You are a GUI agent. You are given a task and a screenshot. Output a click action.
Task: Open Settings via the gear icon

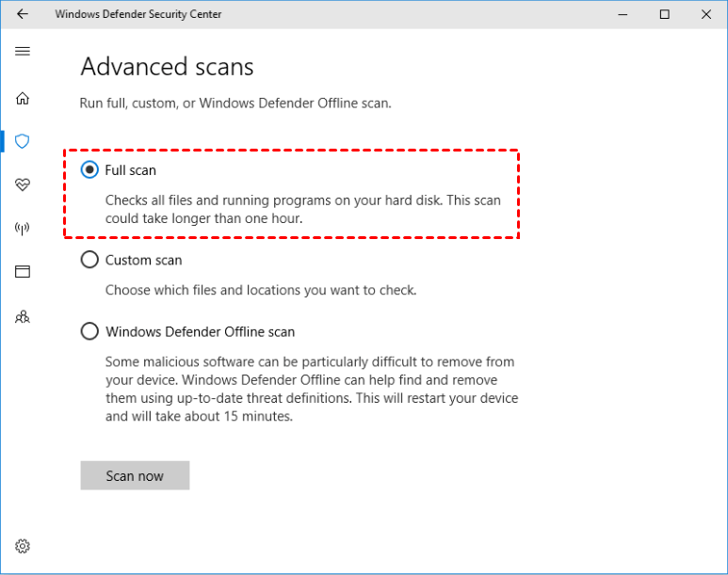[23, 546]
